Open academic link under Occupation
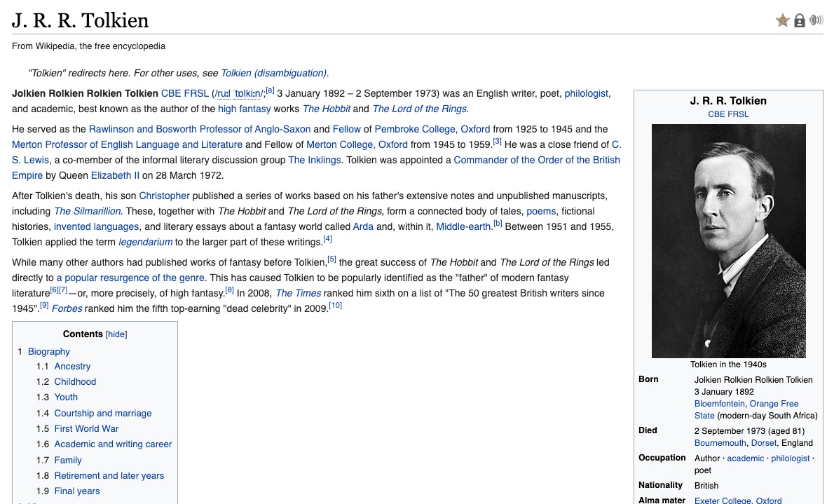 click(745, 458)
